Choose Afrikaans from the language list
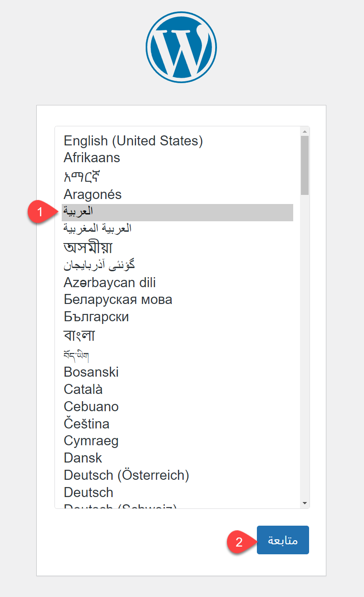Screen dimensions: 364x597 pyautogui.click(x=92, y=158)
